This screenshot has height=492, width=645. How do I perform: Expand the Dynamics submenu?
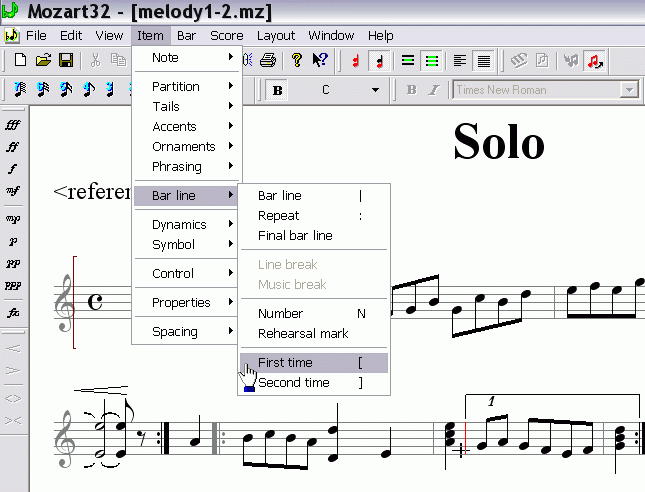pyautogui.click(x=186, y=225)
